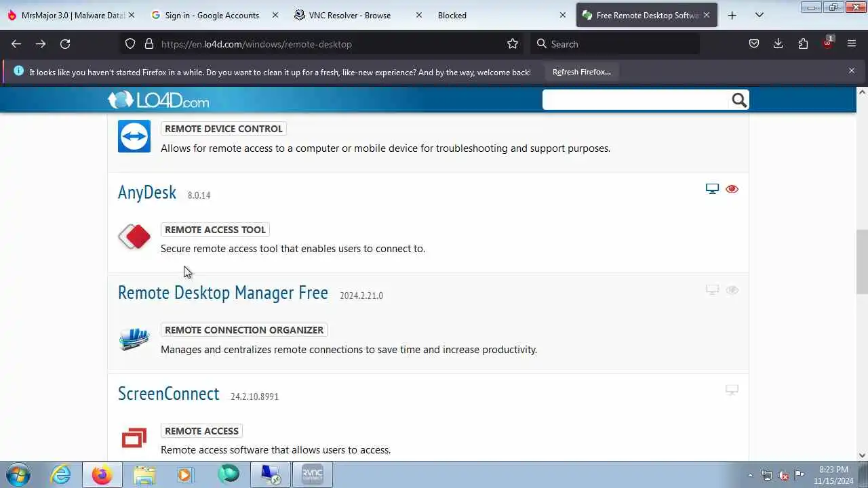Click the monitor icon in the AnyDesk row
This screenshot has height=488, width=868.
pos(712,188)
